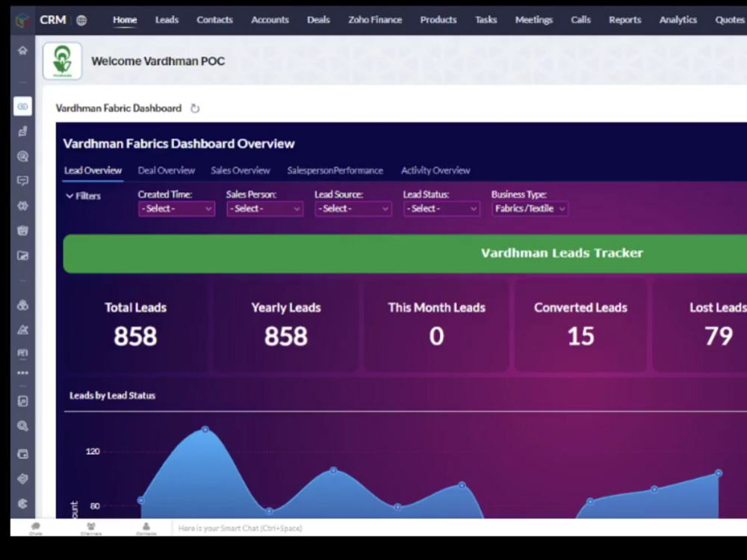747x560 pixels.
Task: Click the Vardhman Fabric Dashboard title
Action: (x=119, y=108)
